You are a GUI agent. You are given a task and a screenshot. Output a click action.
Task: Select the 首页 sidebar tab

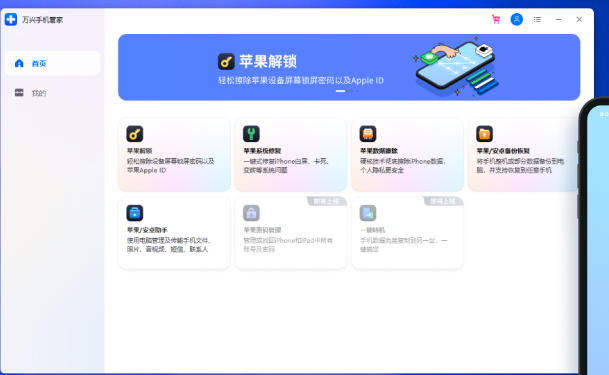point(53,63)
